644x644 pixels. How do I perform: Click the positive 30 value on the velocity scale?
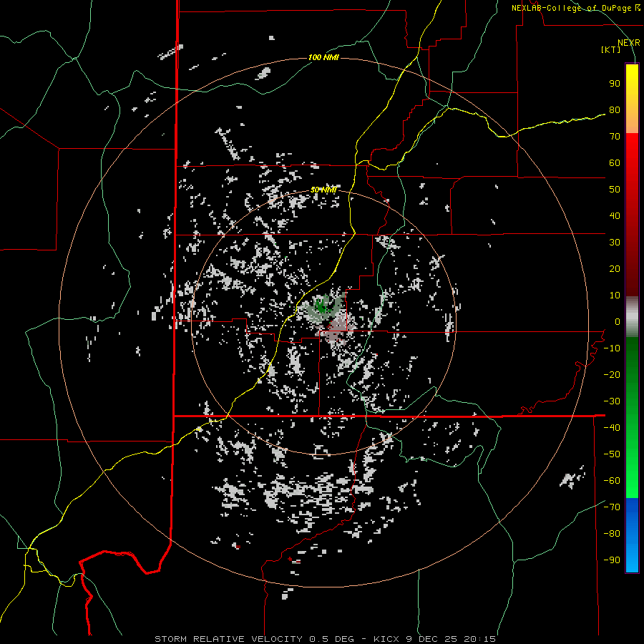tap(615, 243)
